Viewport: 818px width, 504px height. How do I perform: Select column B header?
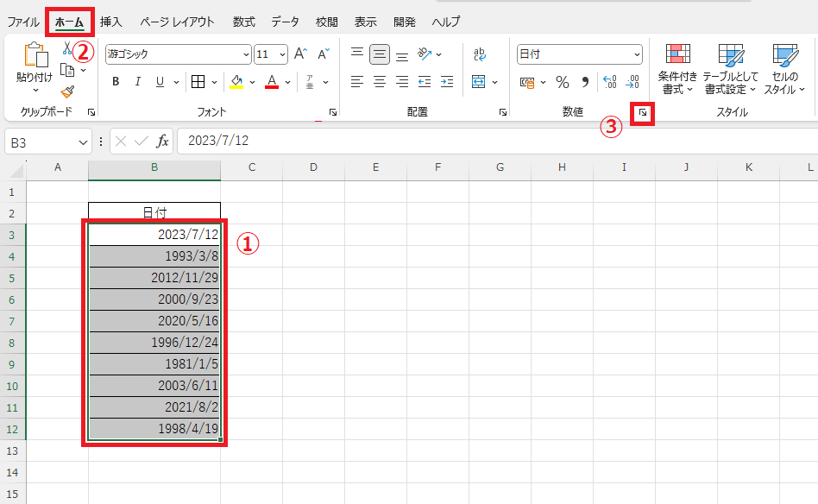coord(154,167)
